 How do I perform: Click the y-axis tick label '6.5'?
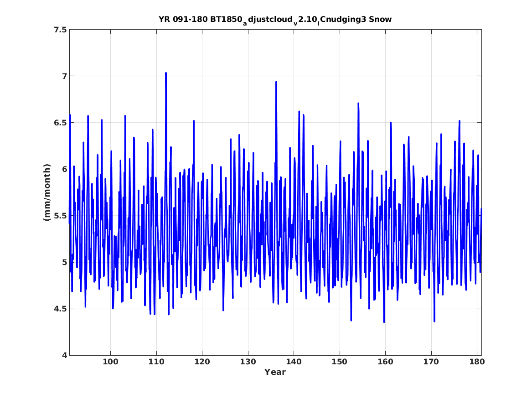pos(60,123)
